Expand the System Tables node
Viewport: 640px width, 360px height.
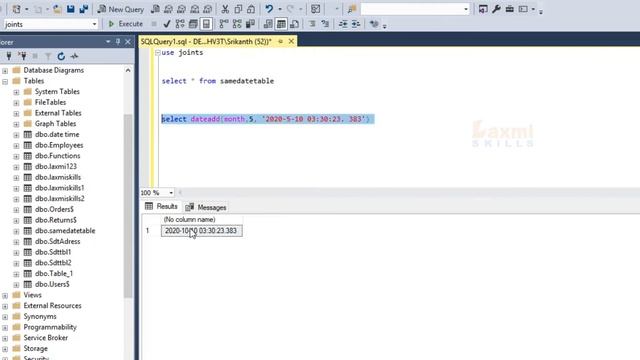tap(16, 92)
